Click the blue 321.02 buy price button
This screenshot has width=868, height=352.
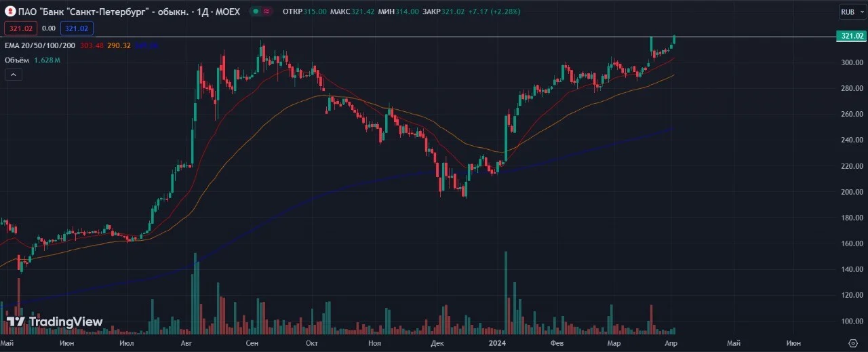coord(77,28)
